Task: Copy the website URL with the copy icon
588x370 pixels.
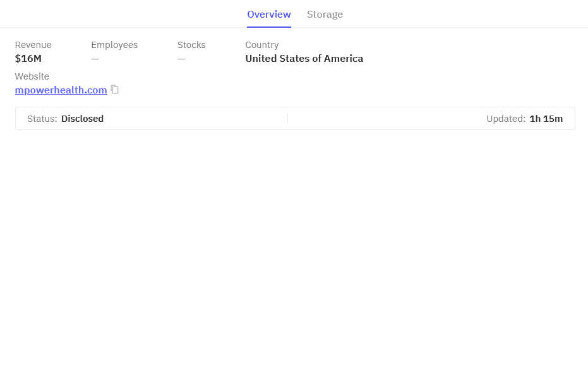Action: tap(115, 90)
